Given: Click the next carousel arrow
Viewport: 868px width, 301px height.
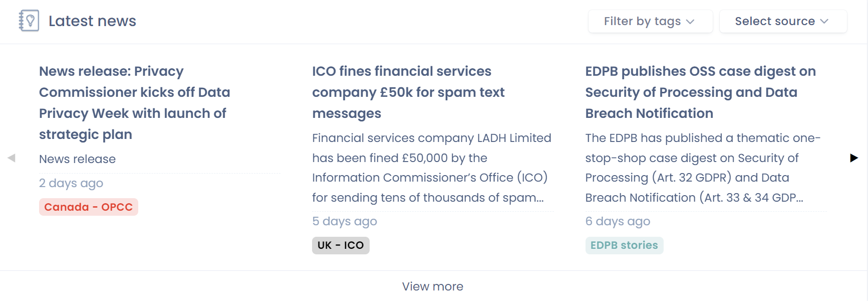Looking at the screenshot, I should click(x=854, y=158).
